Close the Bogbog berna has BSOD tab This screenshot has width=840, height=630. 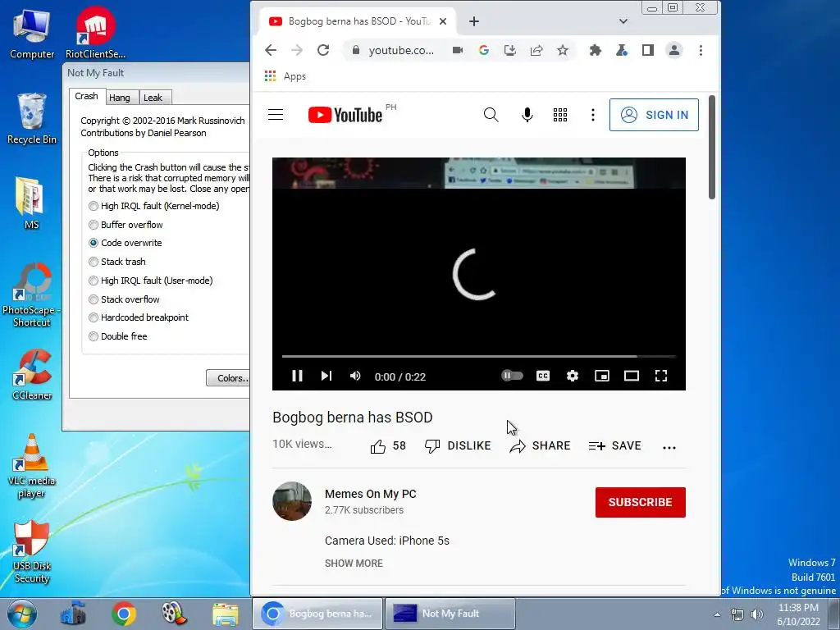(x=443, y=21)
